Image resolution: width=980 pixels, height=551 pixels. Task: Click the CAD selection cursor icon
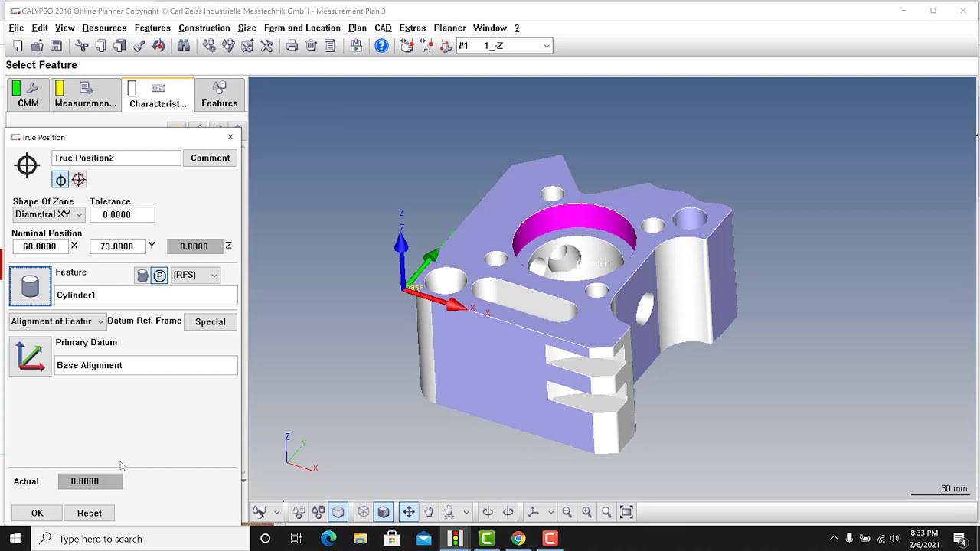260,512
